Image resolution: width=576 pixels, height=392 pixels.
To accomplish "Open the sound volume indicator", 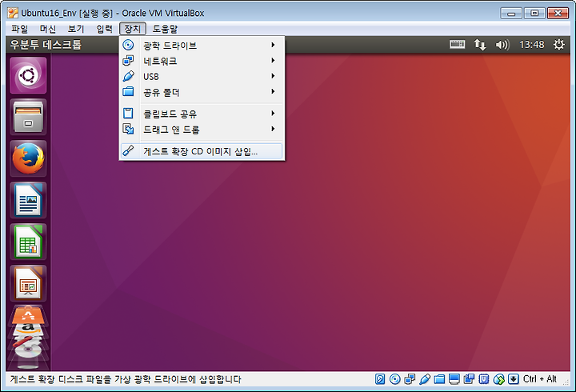I will coord(502,45).
